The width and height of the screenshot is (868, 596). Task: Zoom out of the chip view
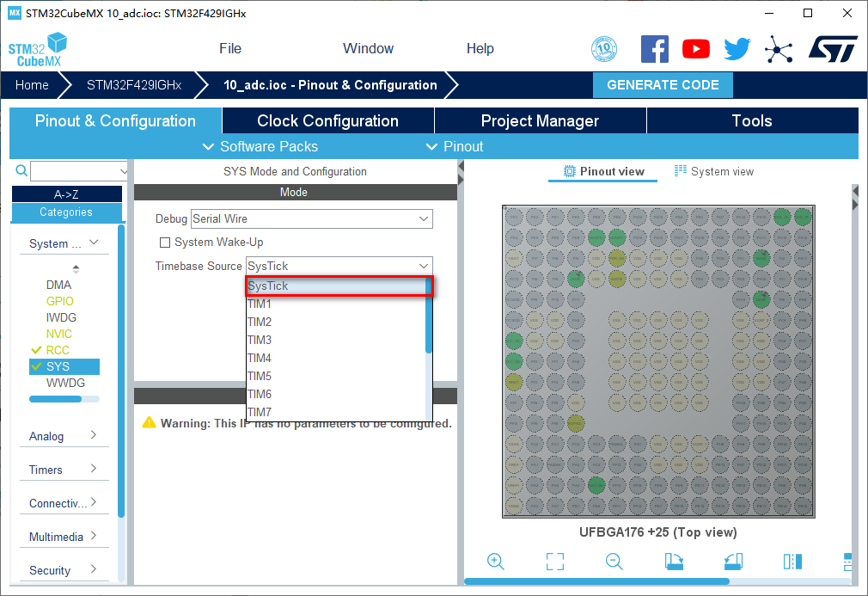click(614, 562)
